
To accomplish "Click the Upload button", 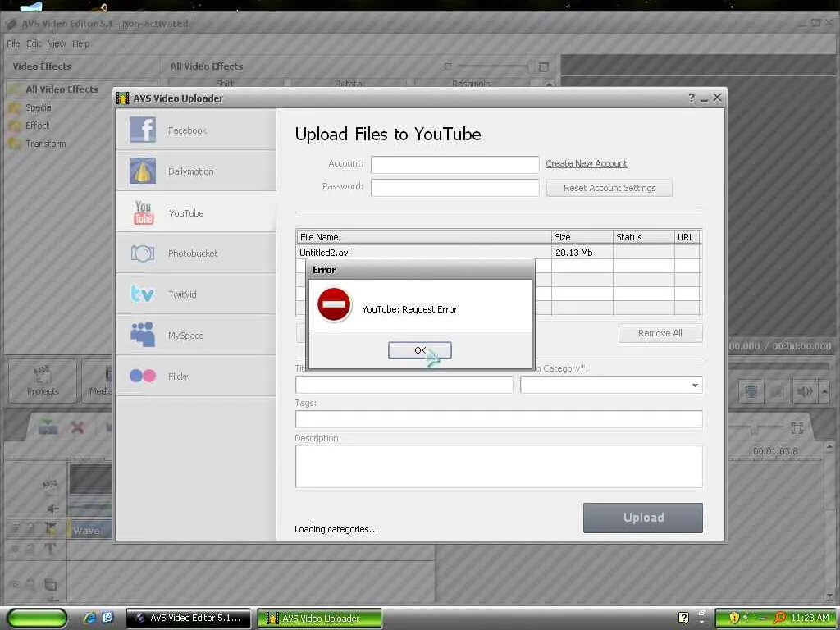I will [x=643, y=518].
